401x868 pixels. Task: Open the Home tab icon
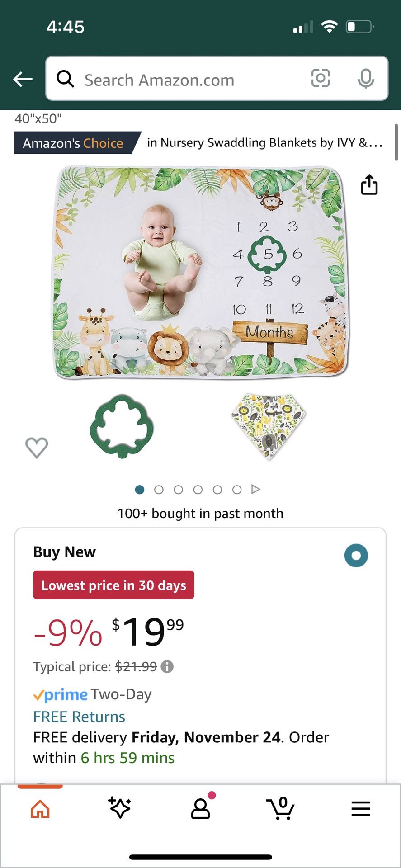[40, 809]
